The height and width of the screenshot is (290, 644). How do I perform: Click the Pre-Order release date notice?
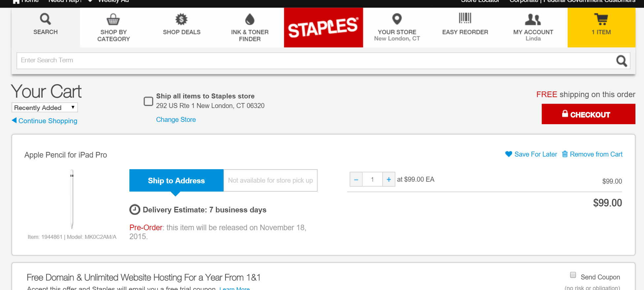point(218,232)
